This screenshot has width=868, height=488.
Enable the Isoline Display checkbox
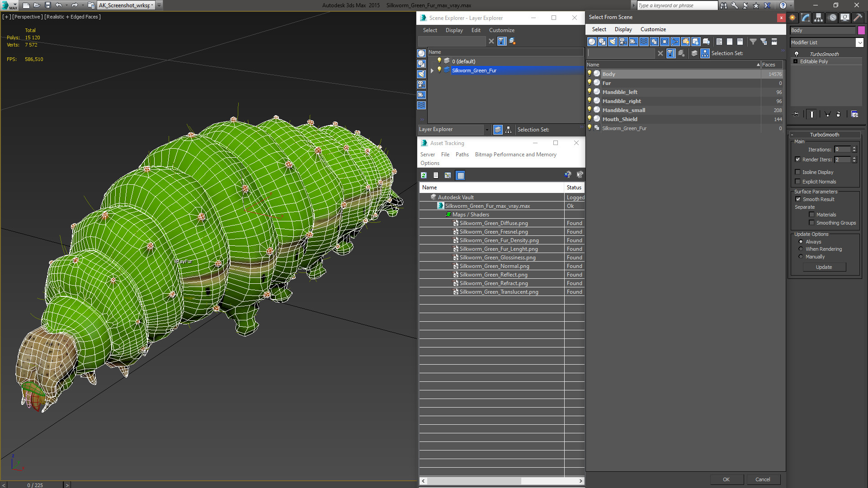pyautogui.click(x=798, y=172)
